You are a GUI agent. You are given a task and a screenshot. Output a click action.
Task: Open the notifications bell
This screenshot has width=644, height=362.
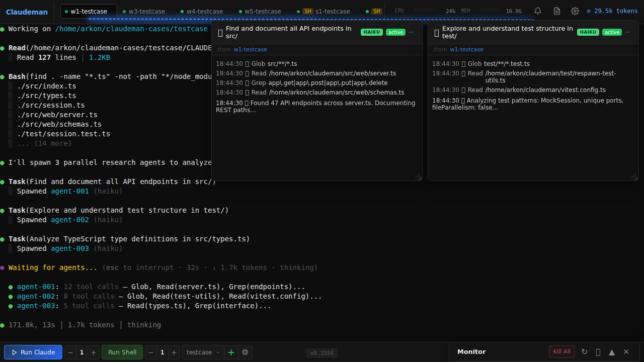coord(538,11)
